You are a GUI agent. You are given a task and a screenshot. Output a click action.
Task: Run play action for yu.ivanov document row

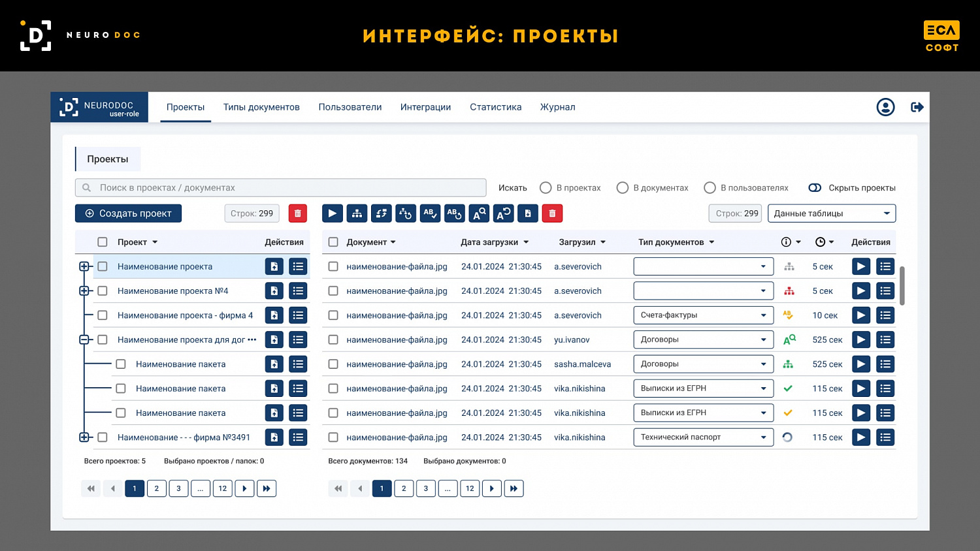[861, 339]
